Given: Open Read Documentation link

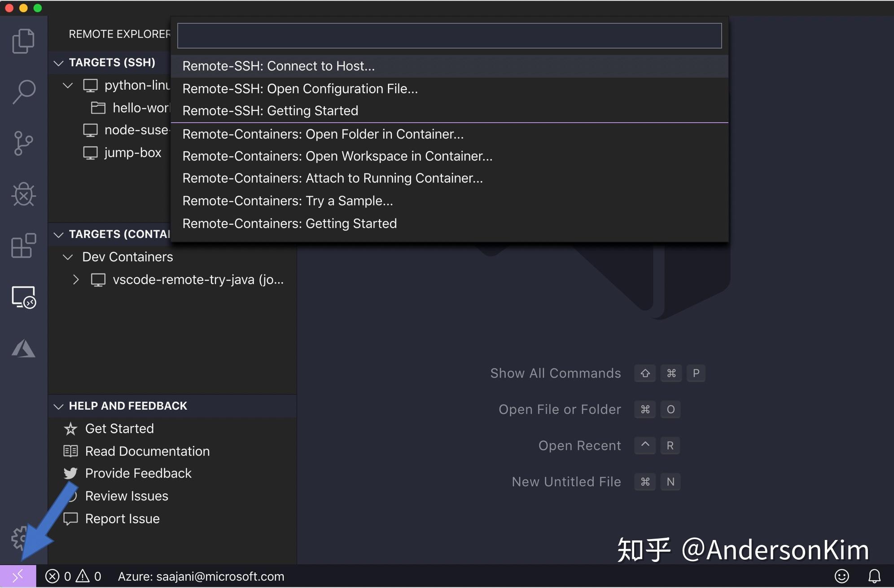Looking at the screenshot, I should click(147, 451).
